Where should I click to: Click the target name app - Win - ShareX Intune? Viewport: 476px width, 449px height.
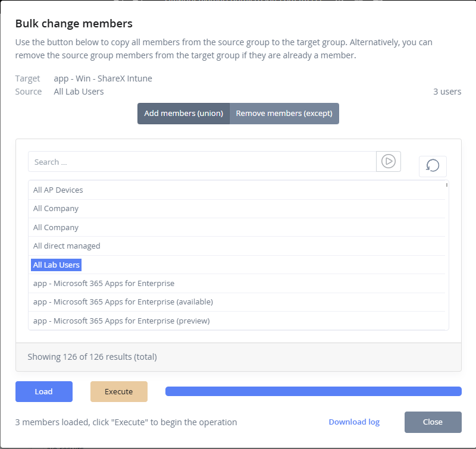102,79
